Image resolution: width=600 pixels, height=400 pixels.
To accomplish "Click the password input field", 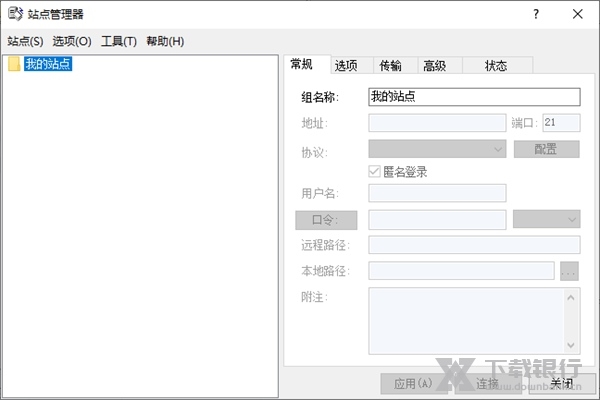I will [437, 220].
